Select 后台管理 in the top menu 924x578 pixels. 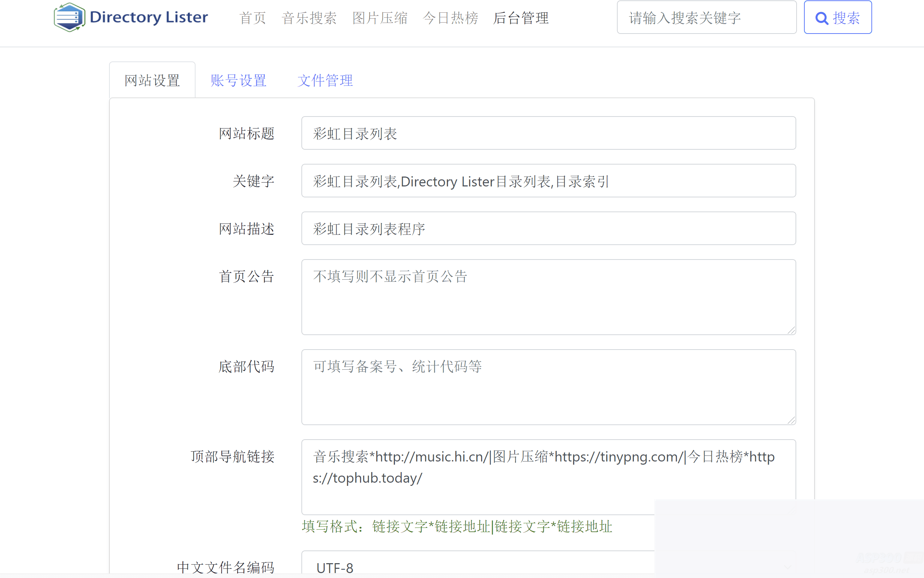tap(521, 18)
